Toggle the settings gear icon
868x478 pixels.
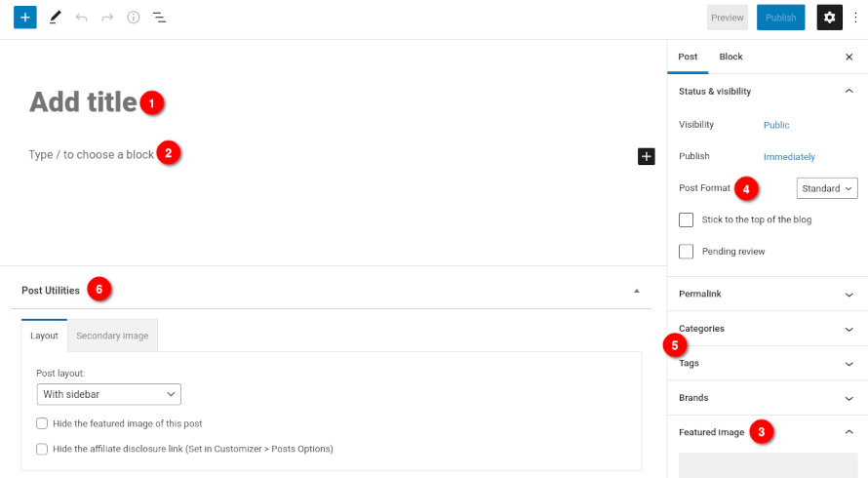coord(829,18)
